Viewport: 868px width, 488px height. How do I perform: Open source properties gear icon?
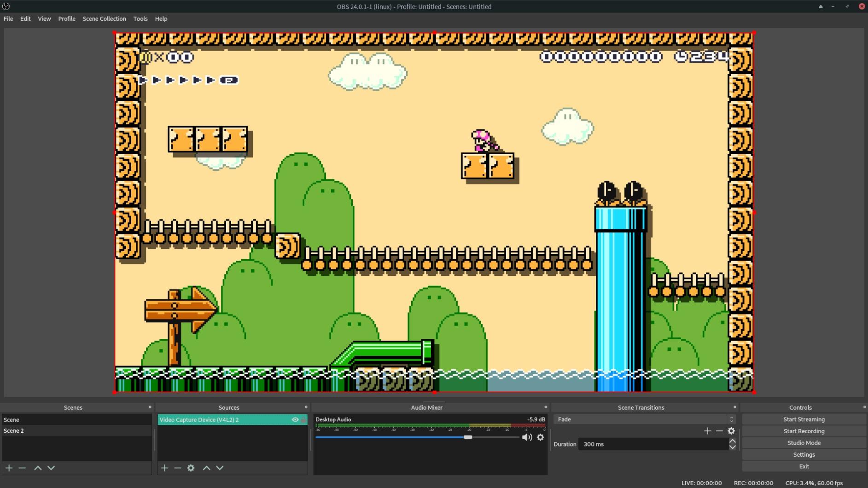191,468
